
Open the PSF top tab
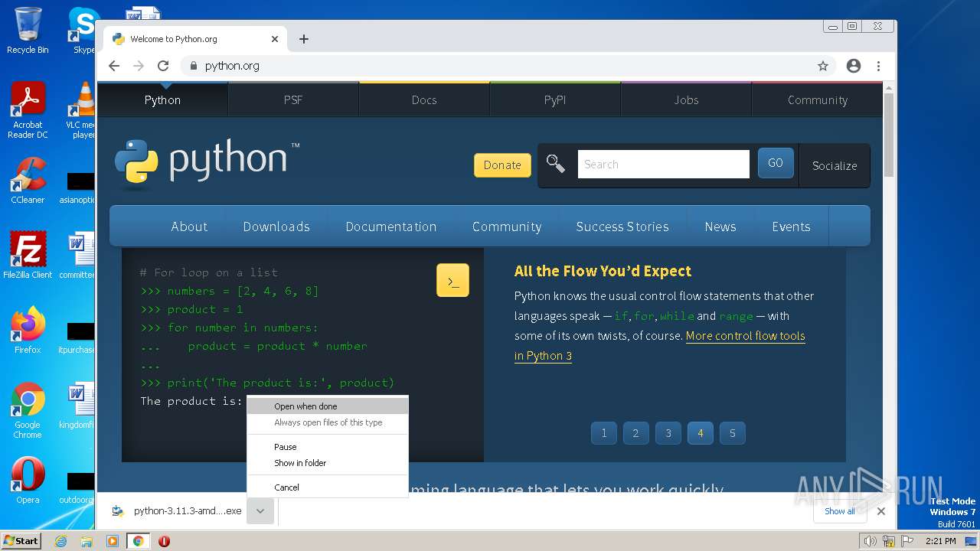click(293, 99)
